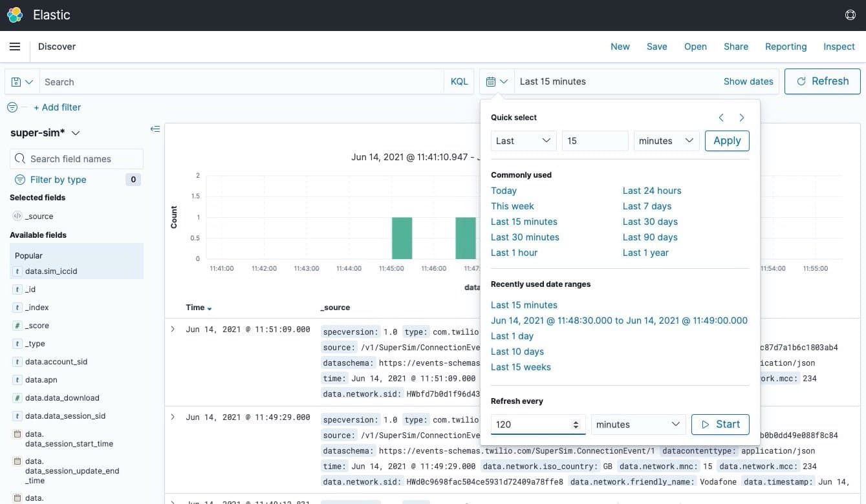The image size is (866, 504).
Task: Open the help icon in top bar
Action: (x=850, y=15)
